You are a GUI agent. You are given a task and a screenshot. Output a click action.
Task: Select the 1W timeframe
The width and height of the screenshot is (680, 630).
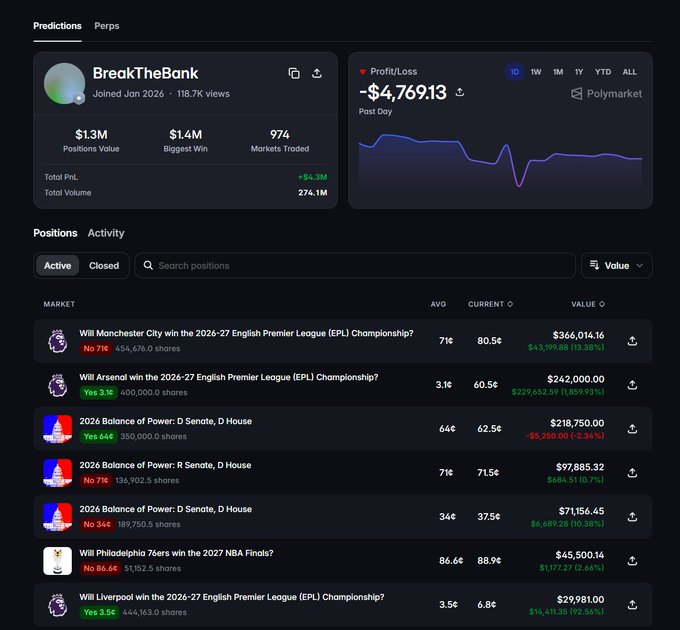pos(536,72)
